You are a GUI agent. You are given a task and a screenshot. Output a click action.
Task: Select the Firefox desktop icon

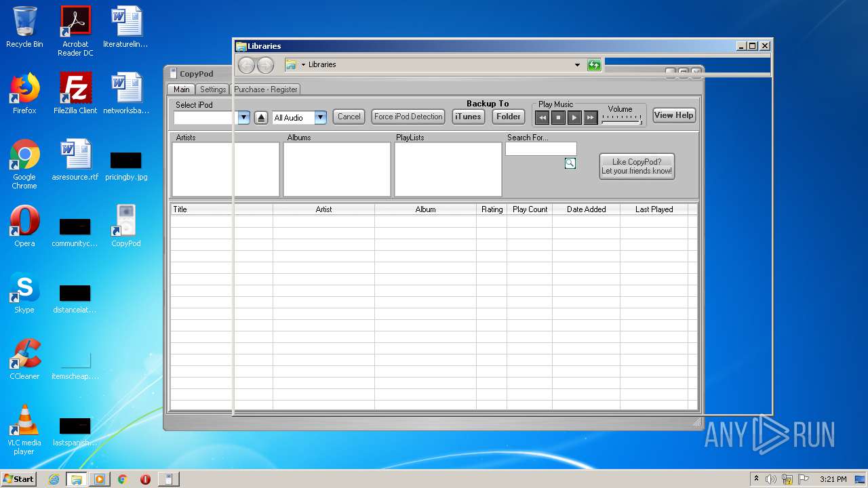coord(24,94)
